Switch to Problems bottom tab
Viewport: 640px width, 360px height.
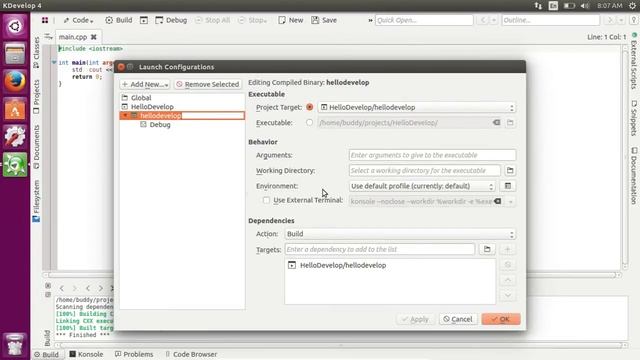tap(134, 354)
